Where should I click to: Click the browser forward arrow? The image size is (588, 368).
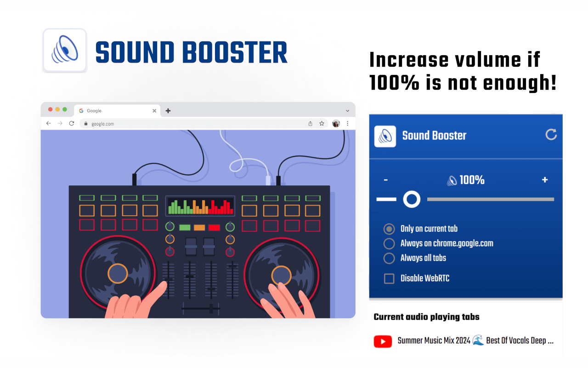(60, 123)
